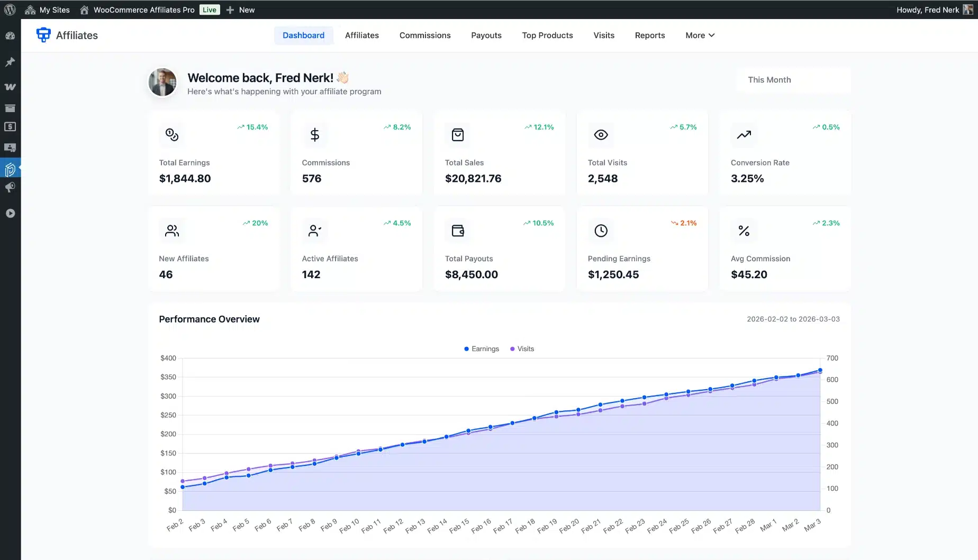The height and width of the screenshot is (560, 978).
Task: Open the This Month date range selector
Action: coord(793,80)
